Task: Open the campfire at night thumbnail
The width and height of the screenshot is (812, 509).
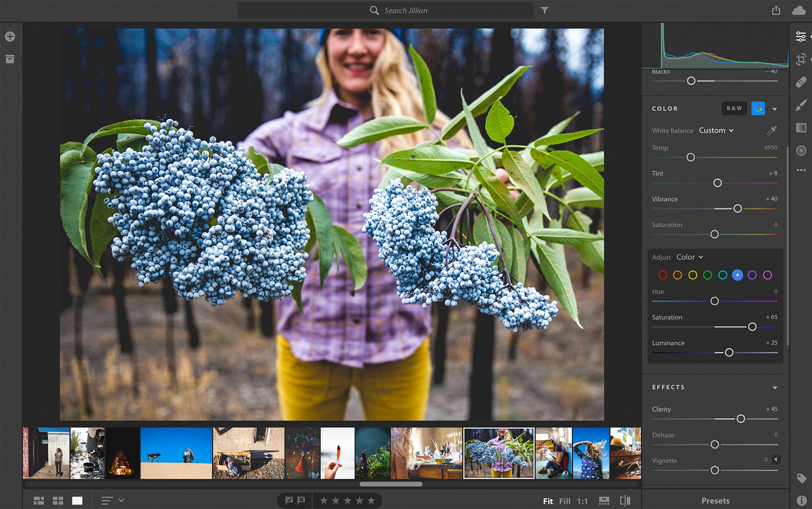Action: pyautogui.click(x=122, y=453)
